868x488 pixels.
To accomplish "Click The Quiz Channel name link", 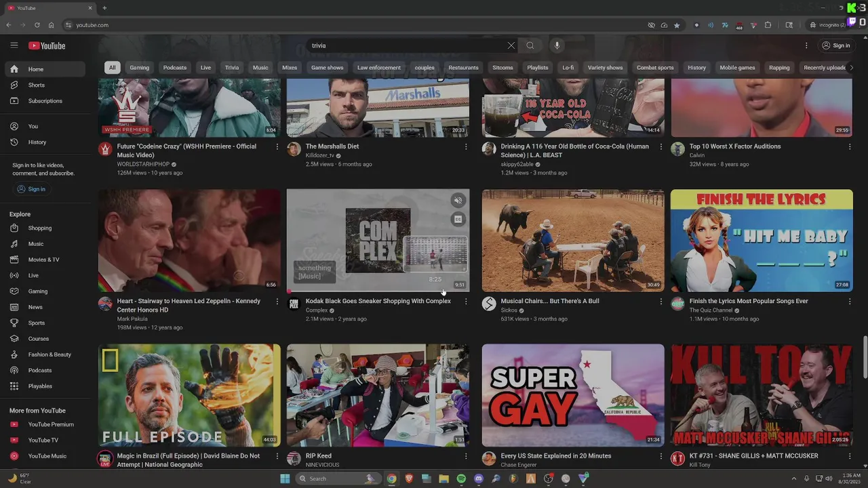I will click(711, 310).
